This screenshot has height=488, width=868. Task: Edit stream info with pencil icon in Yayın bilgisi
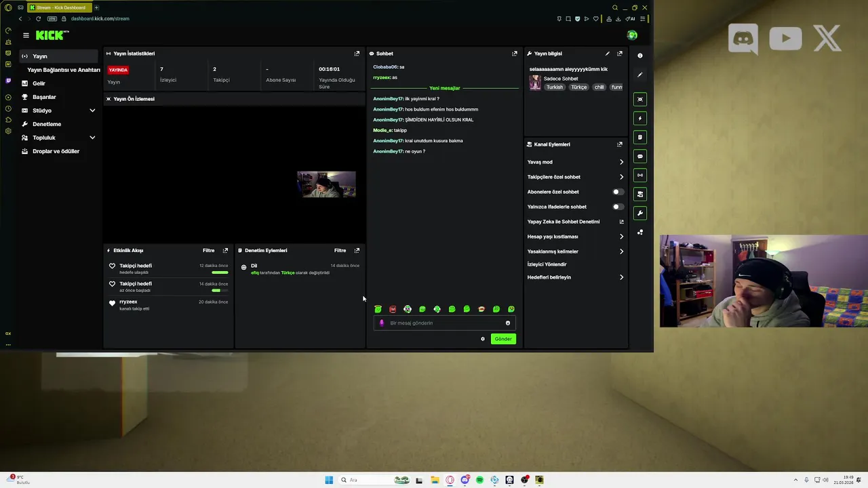tap(608, 54)
